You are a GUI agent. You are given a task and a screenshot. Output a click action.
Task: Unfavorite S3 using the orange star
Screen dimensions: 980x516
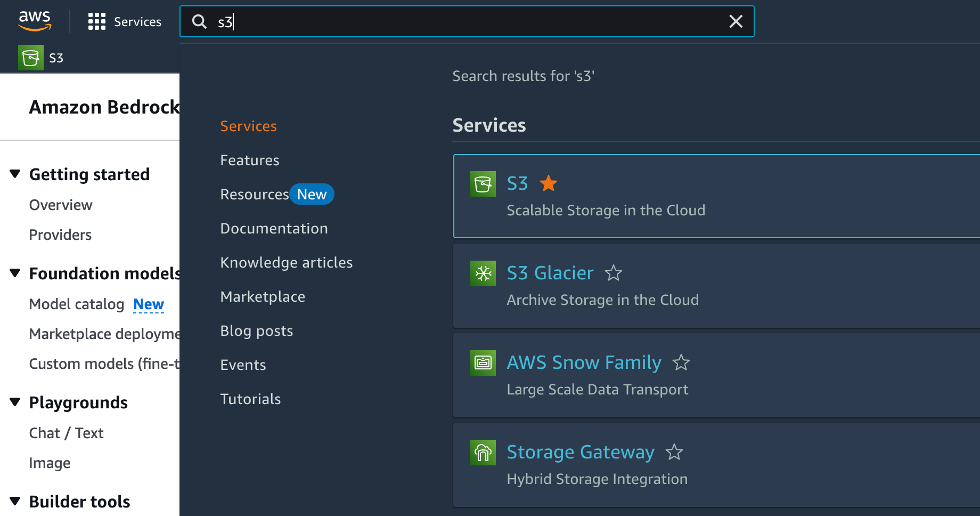pyautogui.click(x=548, y=183)
